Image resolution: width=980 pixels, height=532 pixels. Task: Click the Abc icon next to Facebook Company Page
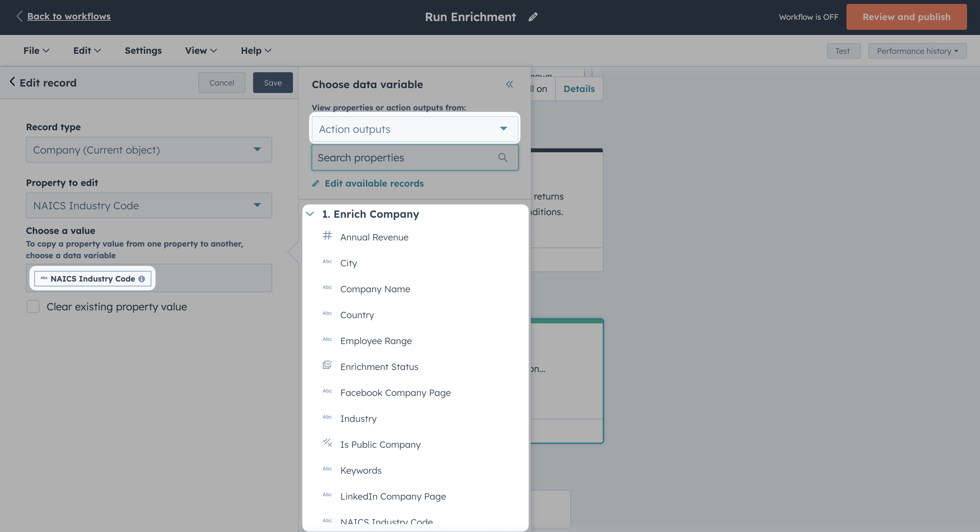click(327, 391)
